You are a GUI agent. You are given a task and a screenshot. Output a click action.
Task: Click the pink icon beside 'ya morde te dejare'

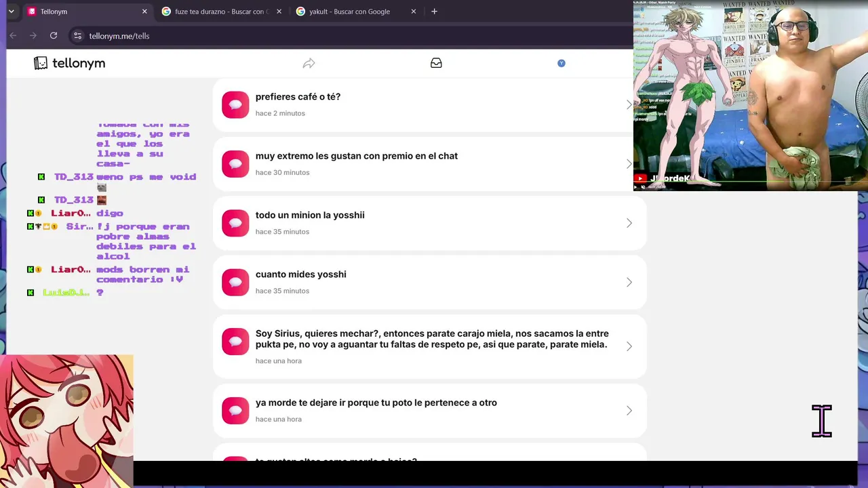pyautogui.click(x=235, y=411)
